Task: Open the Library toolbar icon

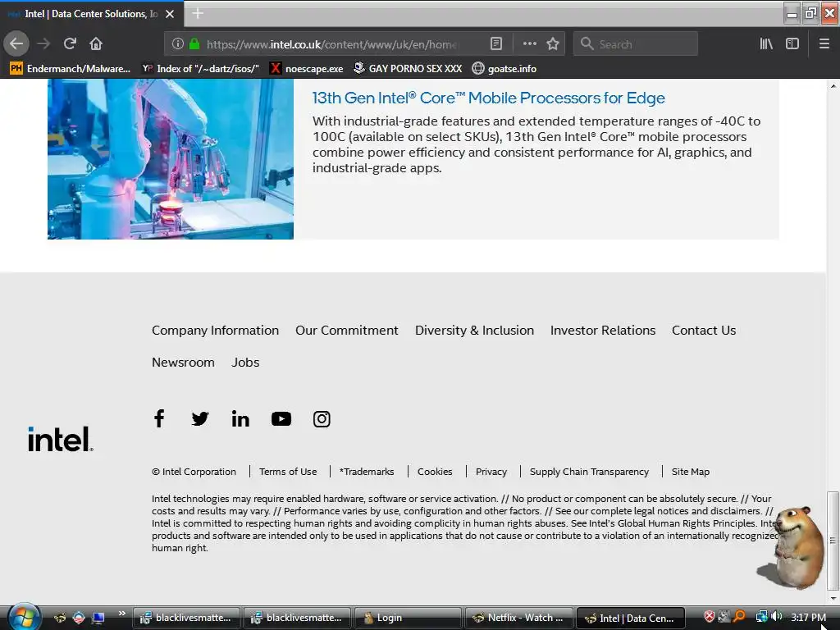Action: [x=766, y=44]
